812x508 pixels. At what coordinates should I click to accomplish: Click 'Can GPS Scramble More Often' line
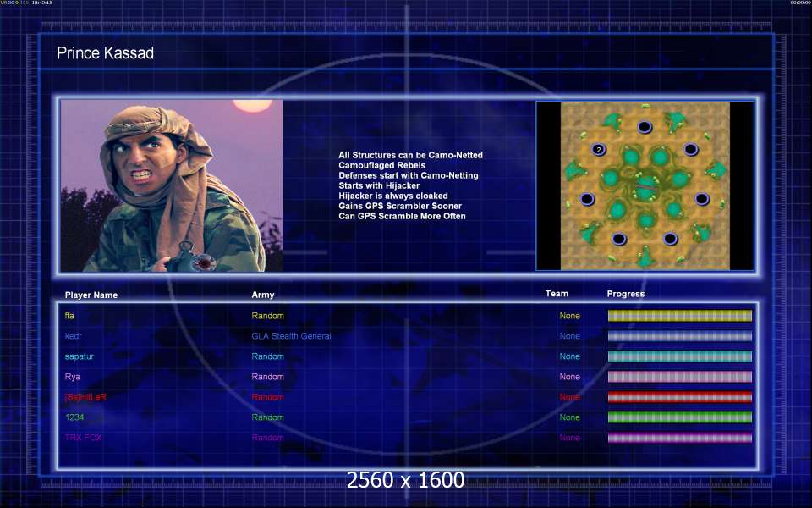click(x=402, y=216)
